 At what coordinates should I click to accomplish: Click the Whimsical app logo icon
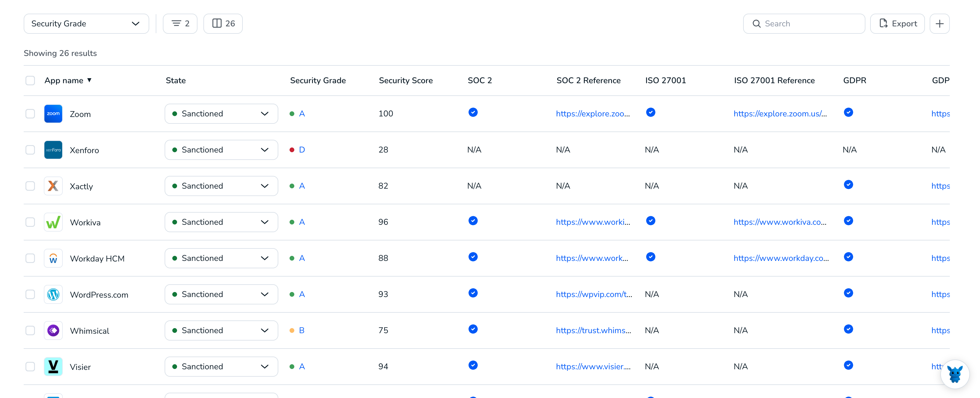[x=53, y=331]
